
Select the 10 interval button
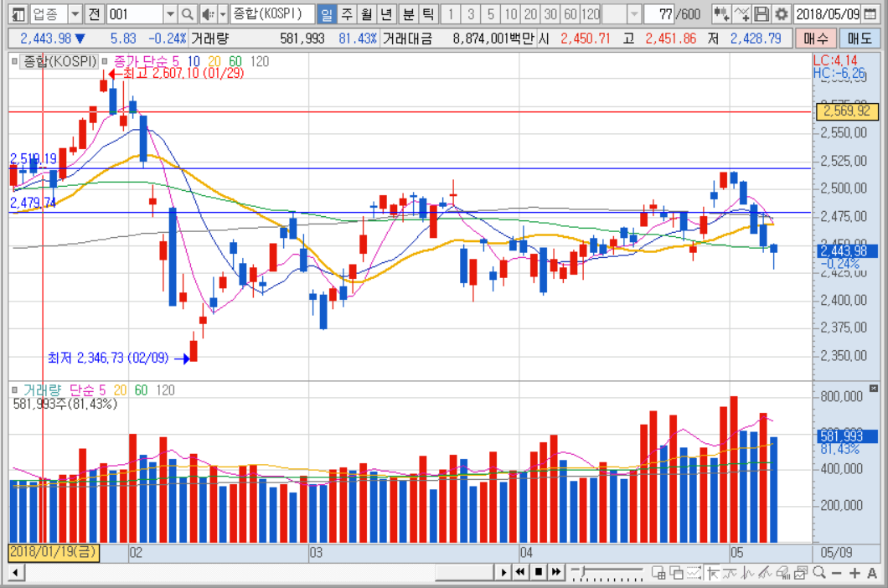[x=511, y=13]
